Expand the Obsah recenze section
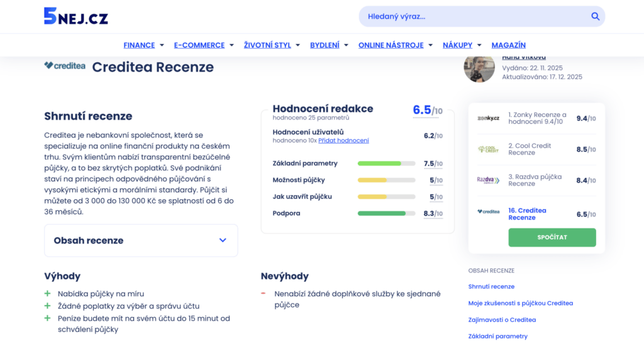 [141, 240]
